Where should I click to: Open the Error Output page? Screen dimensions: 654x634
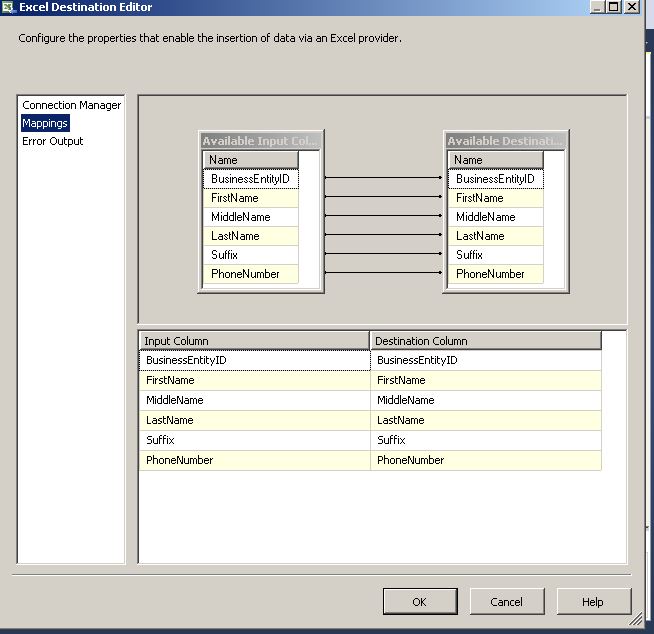[53, 141]
